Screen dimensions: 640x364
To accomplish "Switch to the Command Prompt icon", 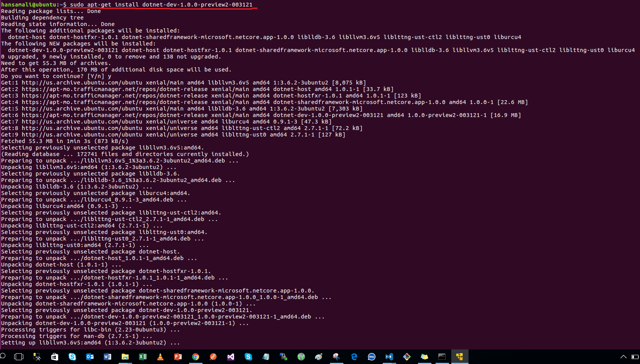I will (x=442, y=357).
